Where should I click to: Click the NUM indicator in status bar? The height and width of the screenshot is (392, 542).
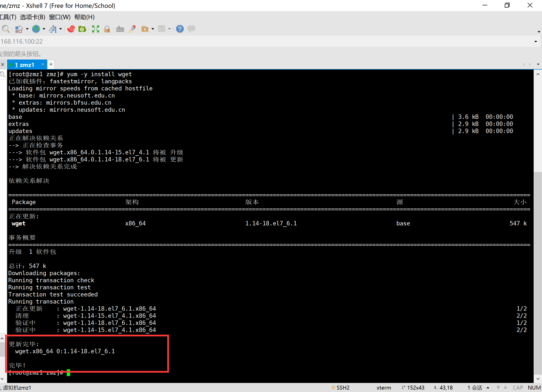(534, 388)
